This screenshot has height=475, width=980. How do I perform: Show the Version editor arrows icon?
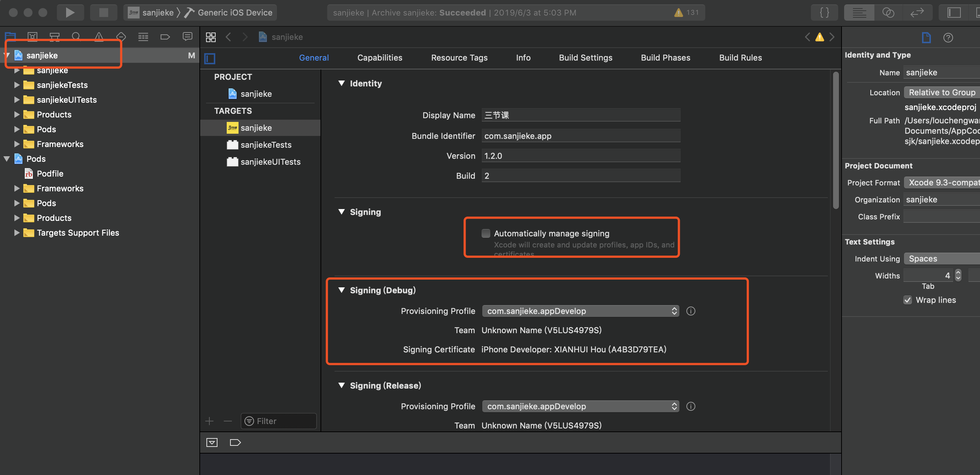coord(917,13)
